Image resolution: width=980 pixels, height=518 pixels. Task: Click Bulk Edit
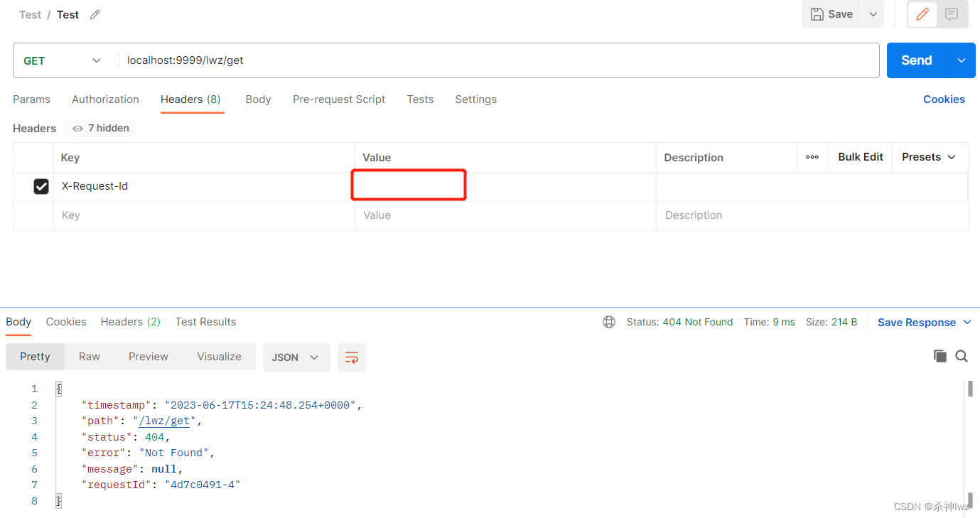click(861, 157)
